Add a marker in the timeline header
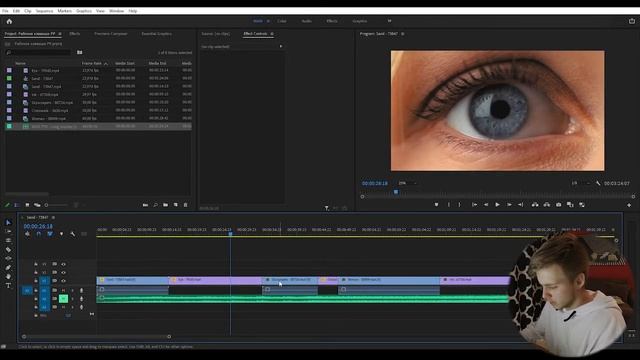 61,234
